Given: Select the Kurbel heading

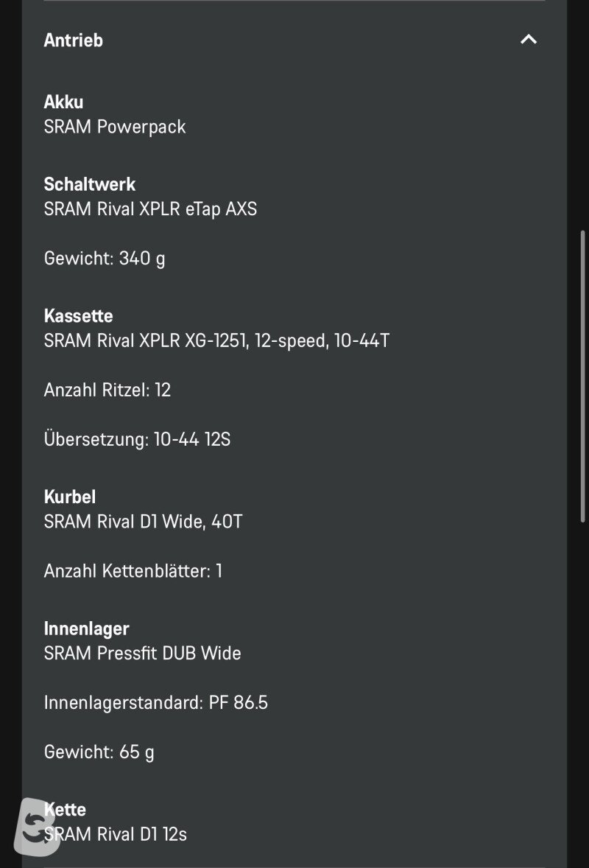Looking at the screenshot, I should pyautogui.click(x=70, y=497).
